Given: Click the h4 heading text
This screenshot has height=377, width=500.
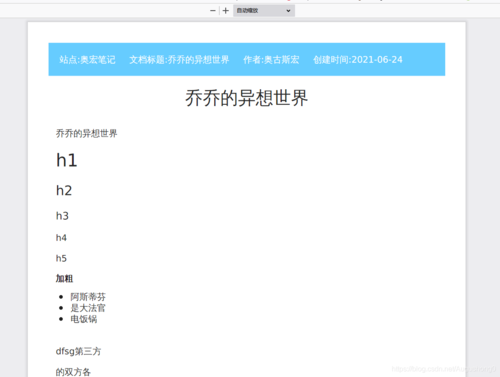Looking at the screenshot, I should click(x=61, y=238).
